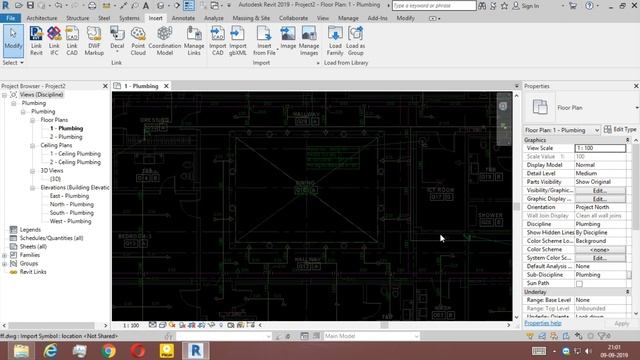Screen dimensions: 640x360
Task: Click Link IFC icon
Action: tap(54, 40)
